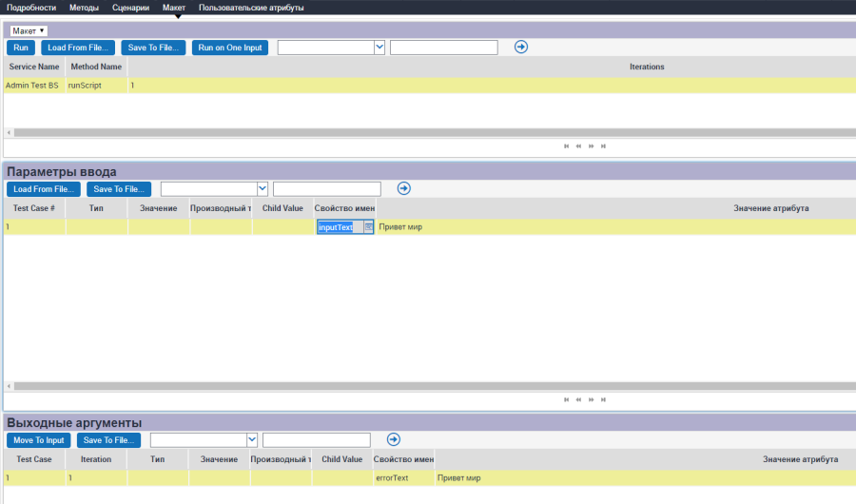856x504 pixels.
Task: Click Save To File in Выходные аргументы
Action: pyautogui.click(x=108, y=440)
